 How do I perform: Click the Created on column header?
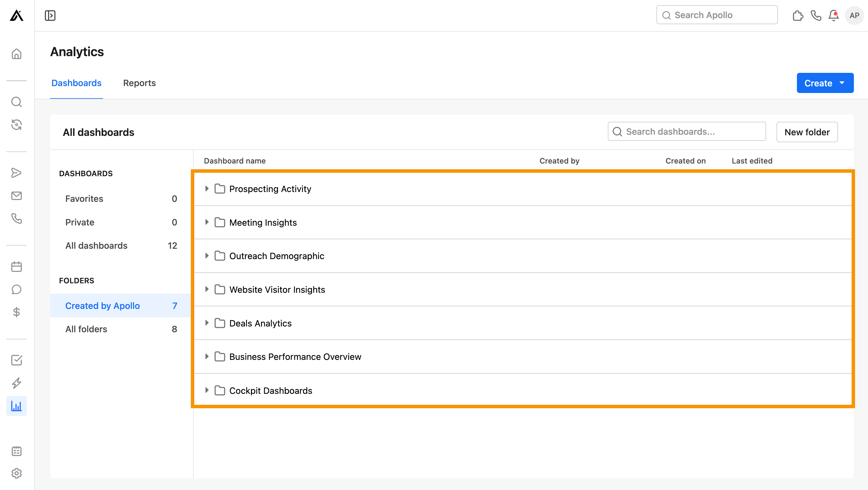tap(685, 161)
